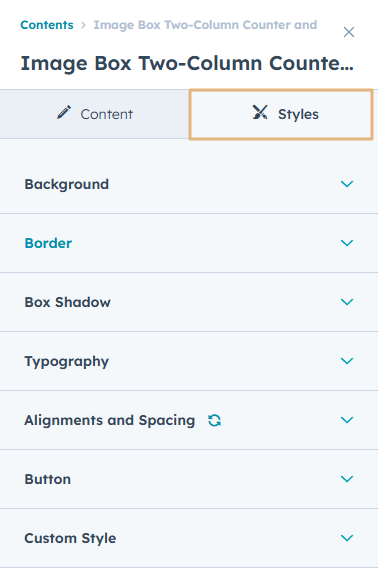Click the reset icon beside Alignments and Spacing
The height and width of the screenshot is (568, 378).
[215, 420]
